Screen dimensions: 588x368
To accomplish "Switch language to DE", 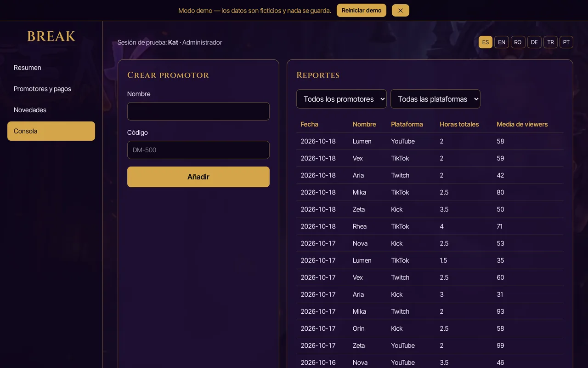I will coord(534,42).
